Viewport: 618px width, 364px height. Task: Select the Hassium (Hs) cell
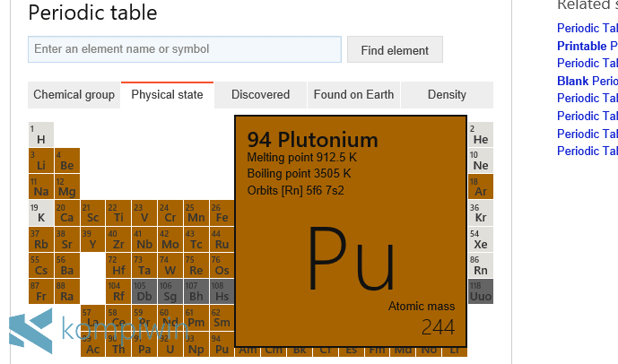[x=222, y=291]
